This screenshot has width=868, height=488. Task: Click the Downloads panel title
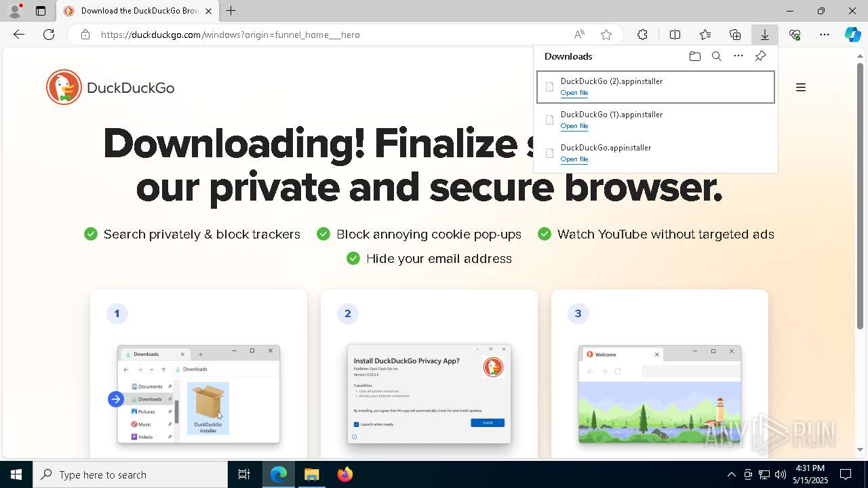[568, 56]
